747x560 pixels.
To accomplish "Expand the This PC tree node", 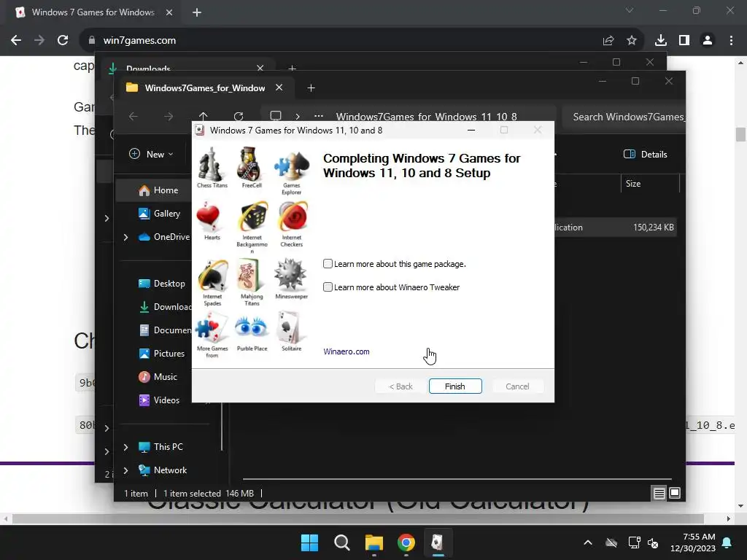I will tap(125, 447).
